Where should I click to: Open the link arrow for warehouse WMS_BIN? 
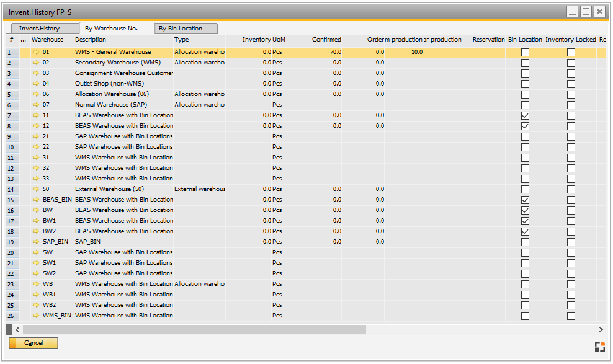pos(36,316)
